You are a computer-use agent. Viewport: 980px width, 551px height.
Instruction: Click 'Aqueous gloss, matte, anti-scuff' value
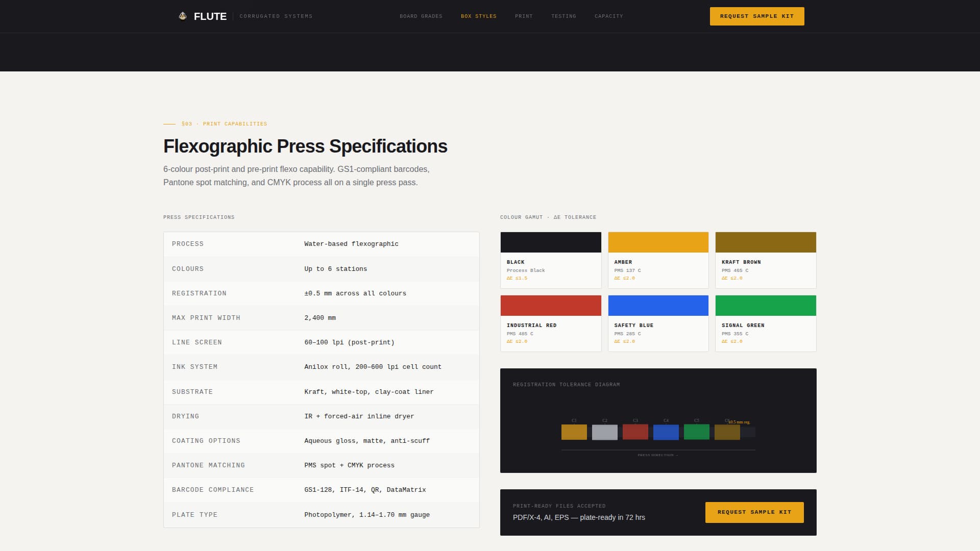[x=367, y=441]
